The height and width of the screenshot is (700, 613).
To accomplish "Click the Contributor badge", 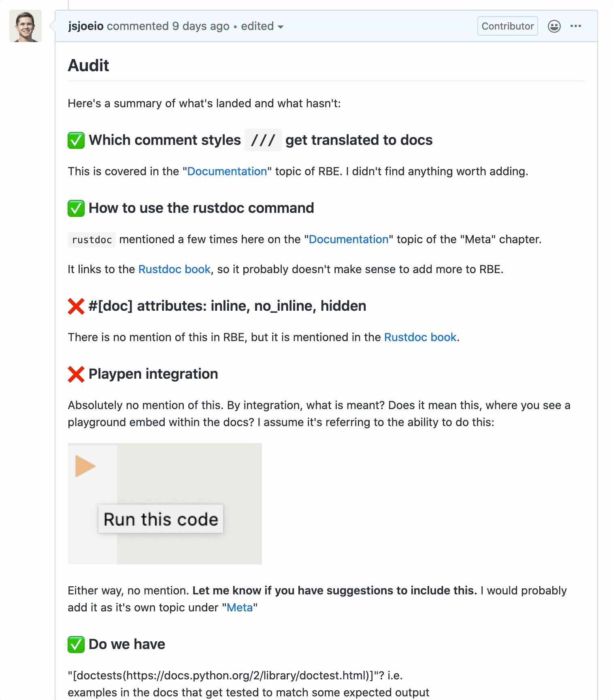I will tap(507, 26).
